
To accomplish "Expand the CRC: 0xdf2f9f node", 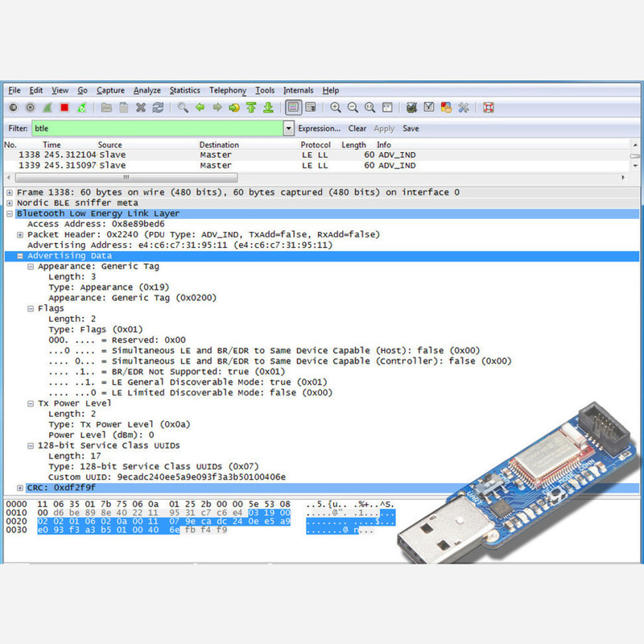I will click(19, 488).
